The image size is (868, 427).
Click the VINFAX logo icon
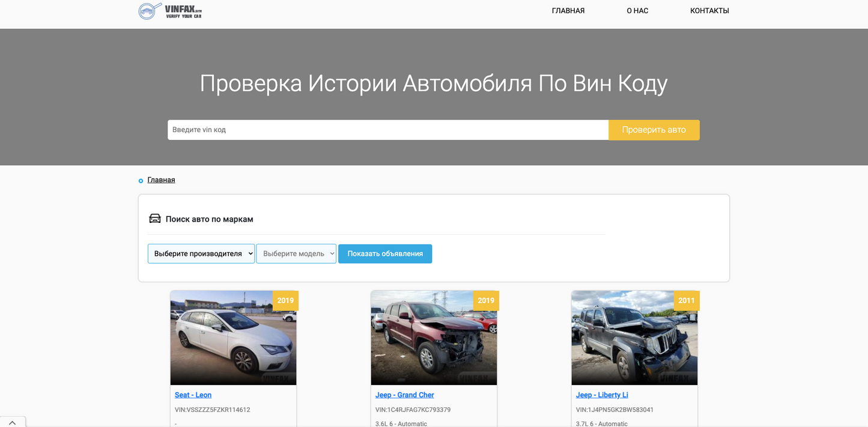pyautogui.click(x=150, y=11)
